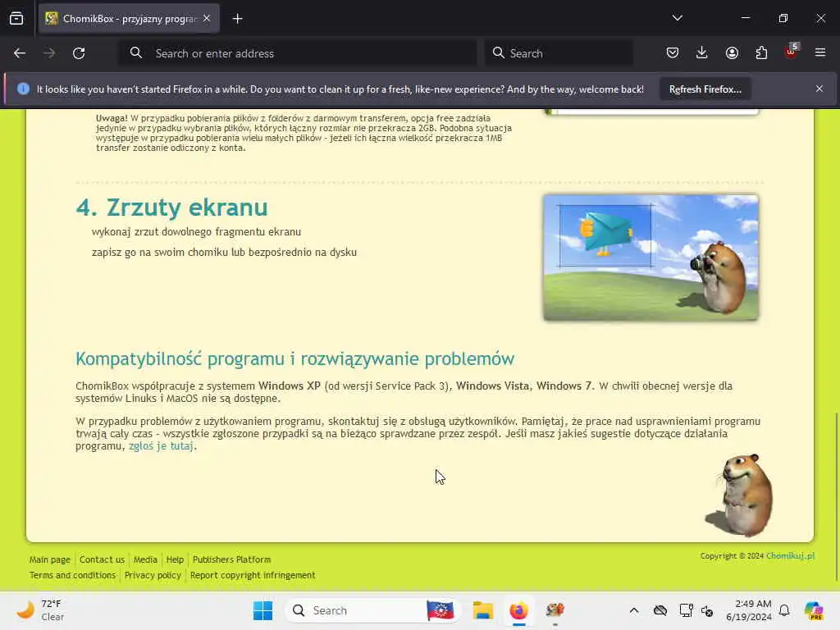Dismiss the Firefox notification bar
840x630 pixels.
[819, 89]
